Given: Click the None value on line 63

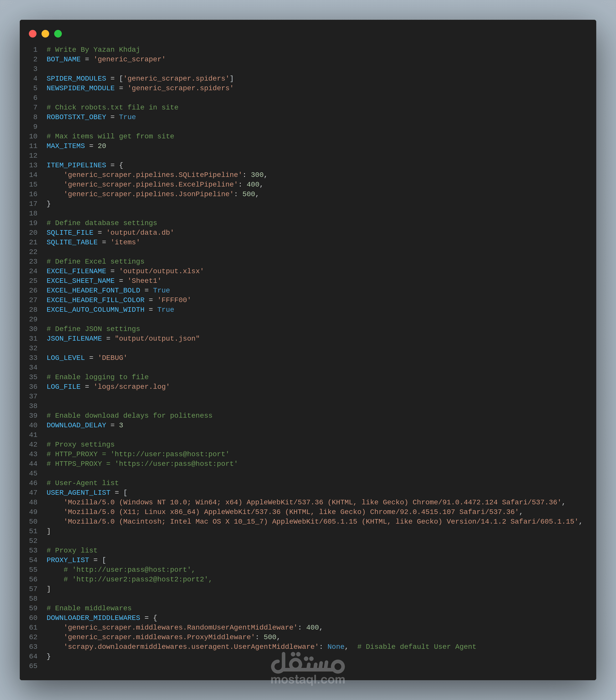Looking at the screenshot, I should pos(336,647).
